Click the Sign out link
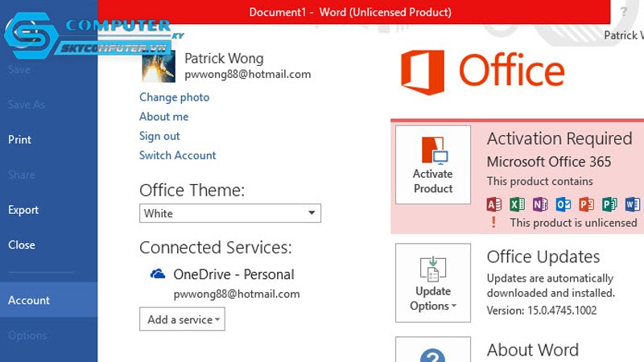This screenshot has height=362, width=644. tap(159, 136)
